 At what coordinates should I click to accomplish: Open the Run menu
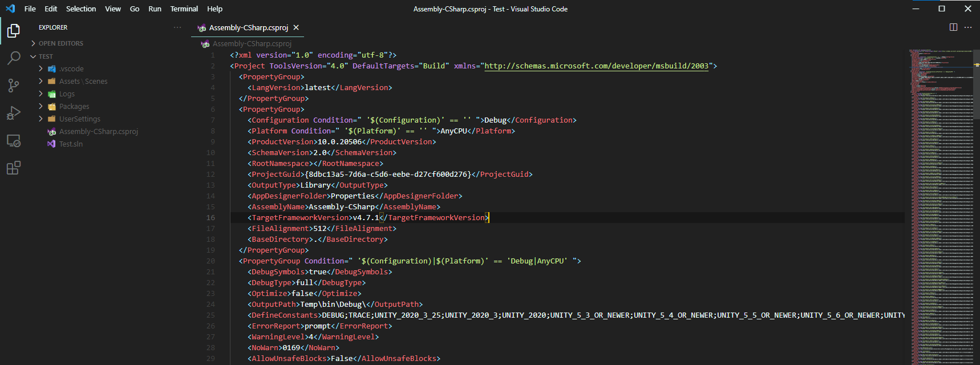pos(155,9)
